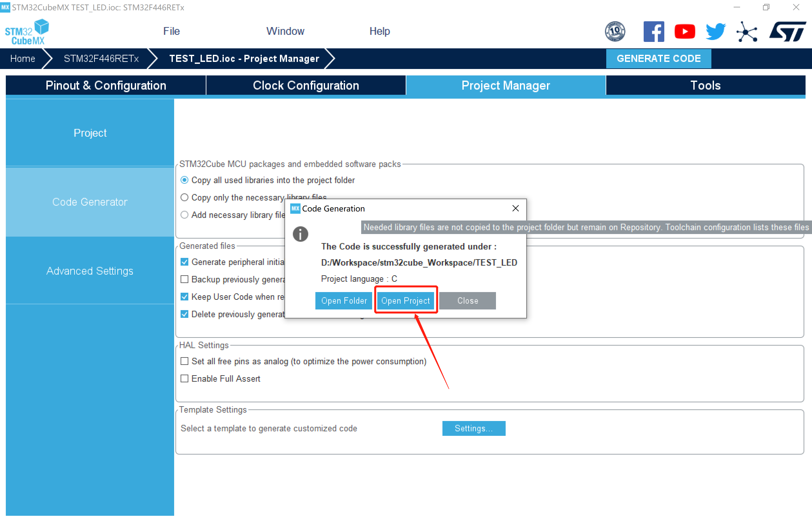Click the STM32CubeMX logo

(x=27, y=32)
